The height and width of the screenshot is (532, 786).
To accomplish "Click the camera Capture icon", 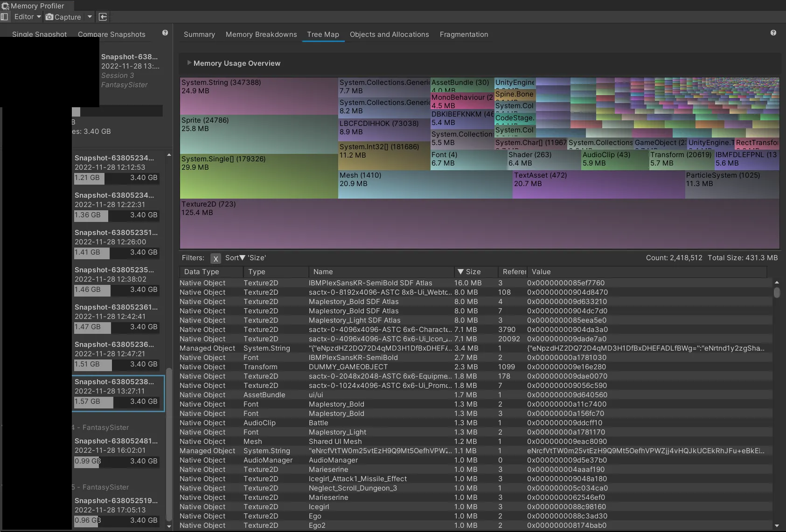I will click(x=49, y=17).
